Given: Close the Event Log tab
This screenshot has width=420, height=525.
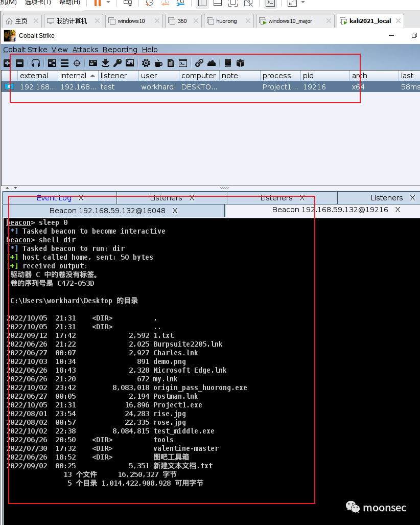Looking at the screenshot, I should point(81,198).
